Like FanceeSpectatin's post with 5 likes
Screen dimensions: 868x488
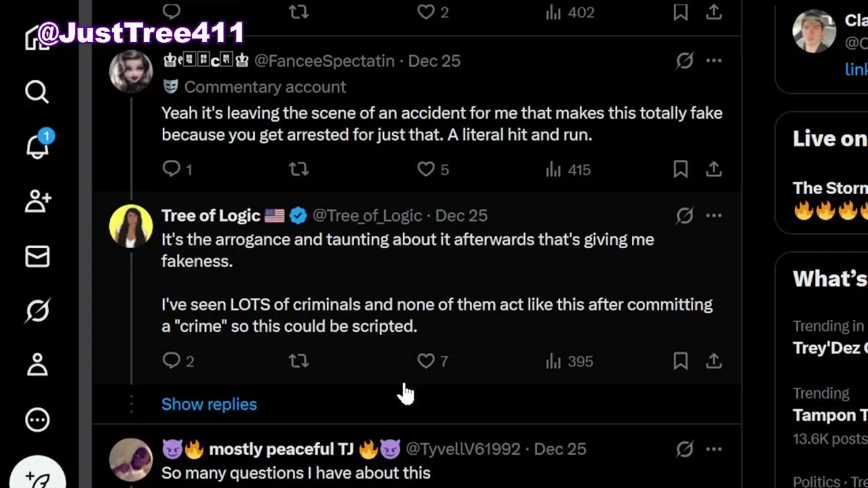click(426, 169)
